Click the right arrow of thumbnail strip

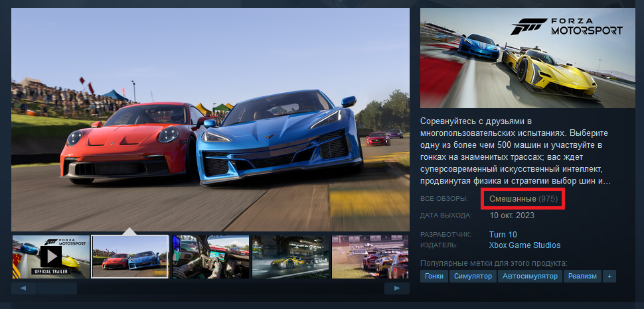[x=397, y=288]
